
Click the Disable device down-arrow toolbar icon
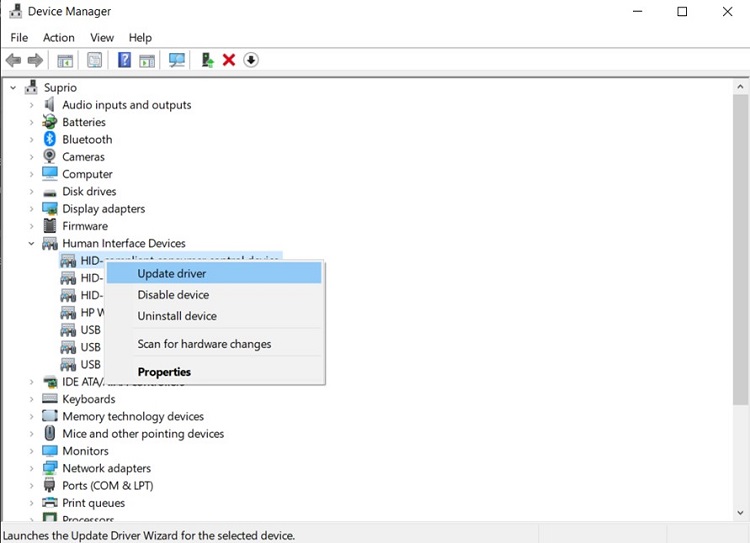(x=251, y=60)
